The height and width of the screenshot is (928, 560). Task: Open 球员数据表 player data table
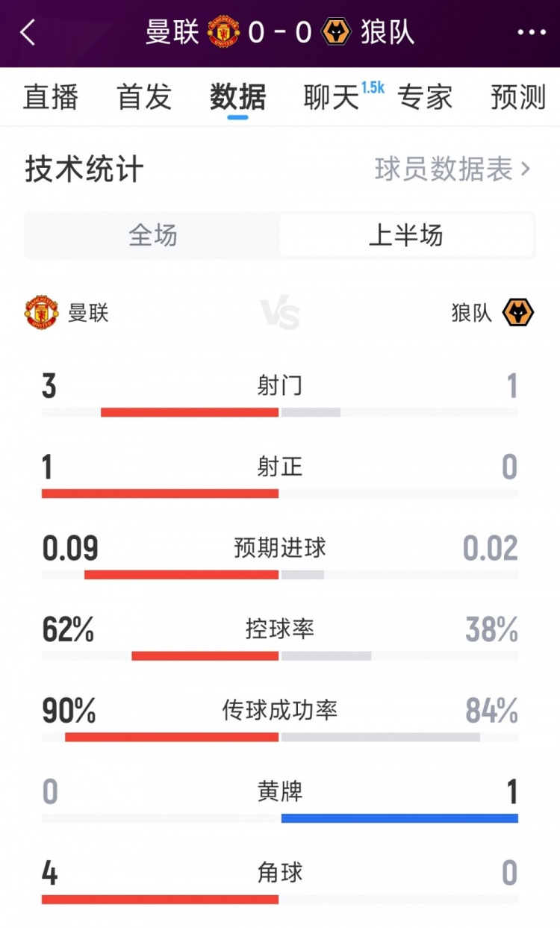click(x=444, y=170)
